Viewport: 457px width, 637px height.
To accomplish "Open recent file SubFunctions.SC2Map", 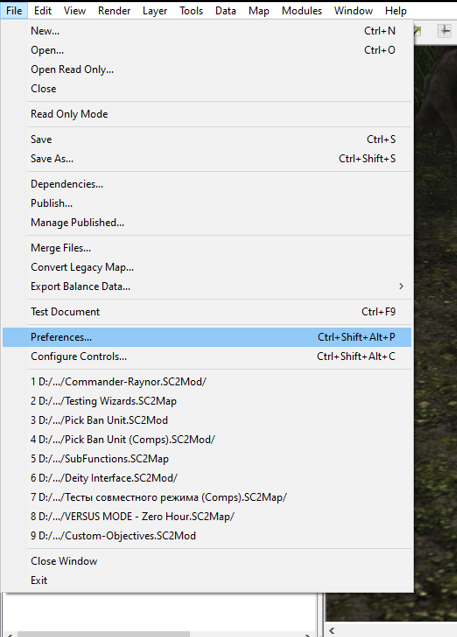I will (207, 459).
